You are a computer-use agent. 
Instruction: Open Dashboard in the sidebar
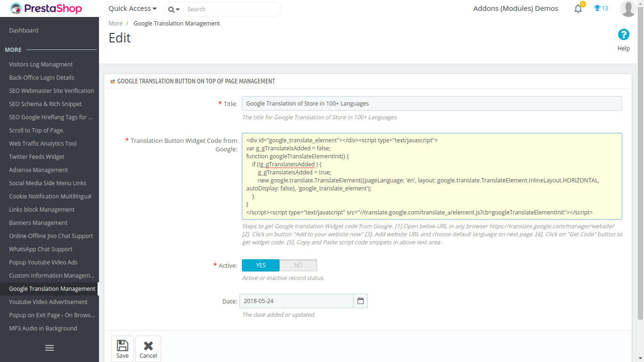coord(24,30)
